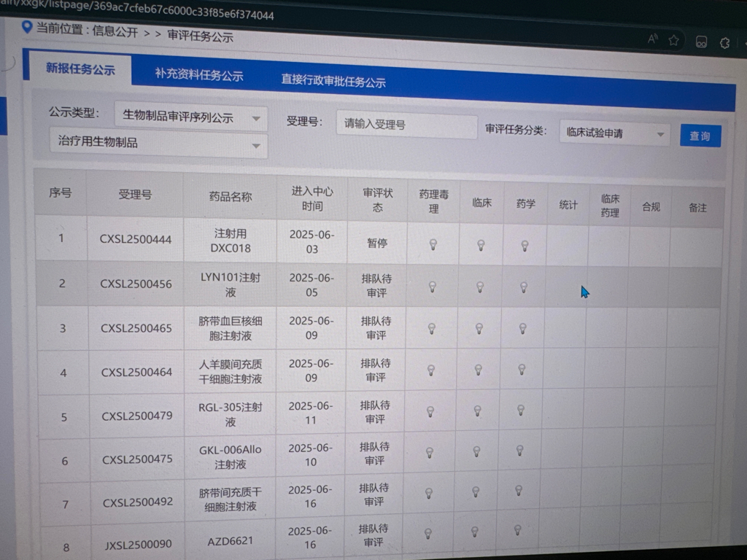This screenshot has width=747, height=560.
Task: Click 临床 bulb icon for CXSL2500456
Action: (x=480, y=287)
